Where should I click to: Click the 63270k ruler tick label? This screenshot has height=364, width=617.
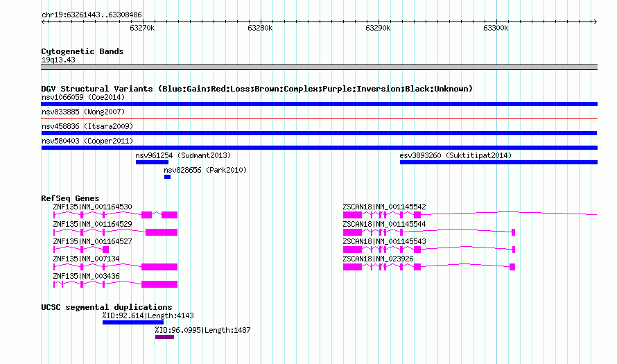pos(142,28)
